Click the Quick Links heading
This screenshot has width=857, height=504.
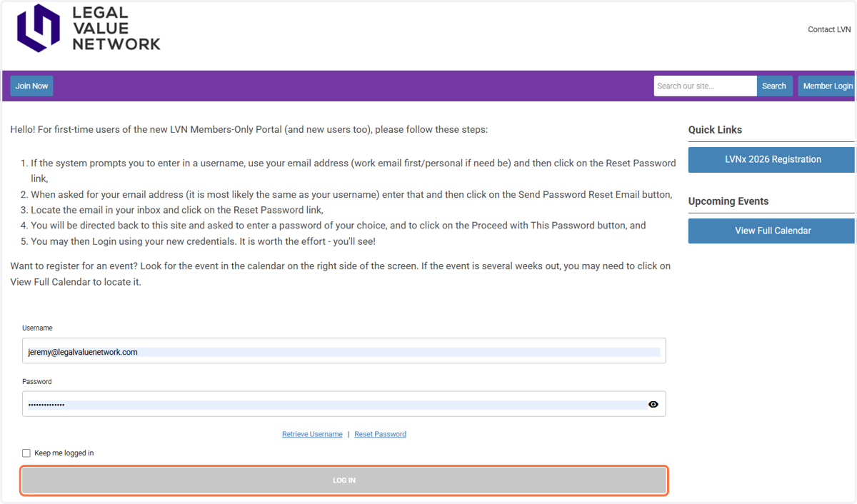tap(715, 130)
